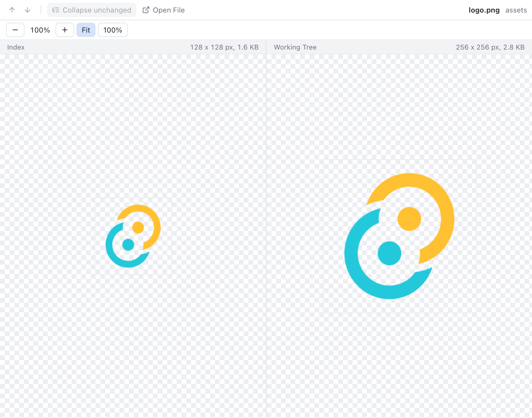Click the assets folder label
Image resolution: width=532 pixels, height=418 pixels.
click(x=516, y=10)
